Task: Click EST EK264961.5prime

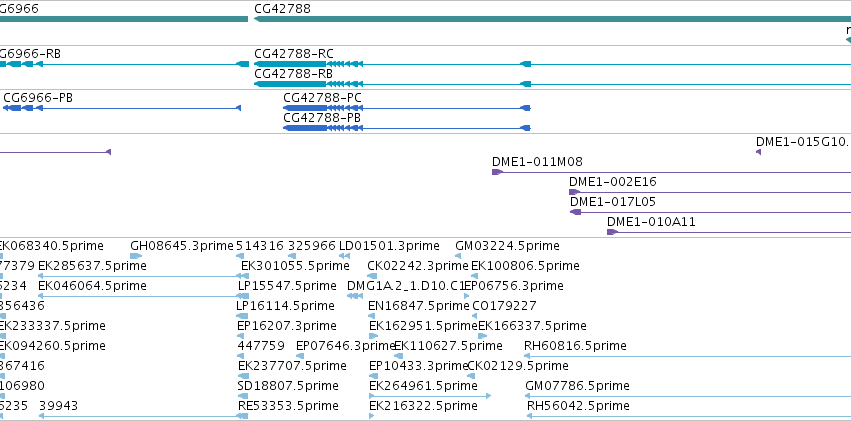Action: (x=423, y=386)
